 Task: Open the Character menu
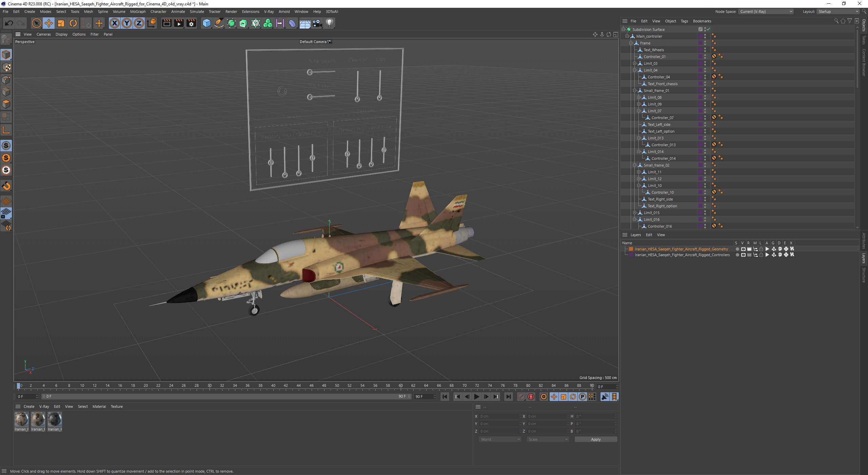point(158,12)
